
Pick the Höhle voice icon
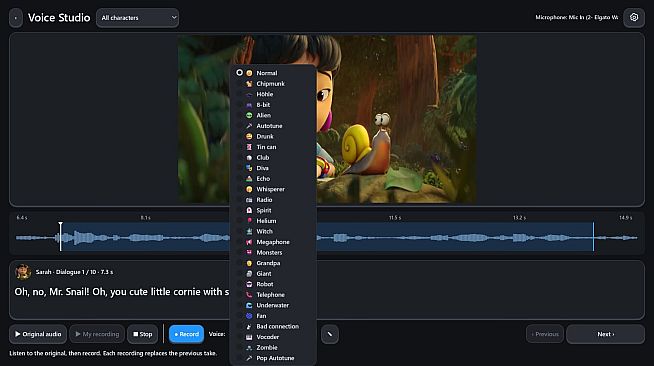(249, 94)
